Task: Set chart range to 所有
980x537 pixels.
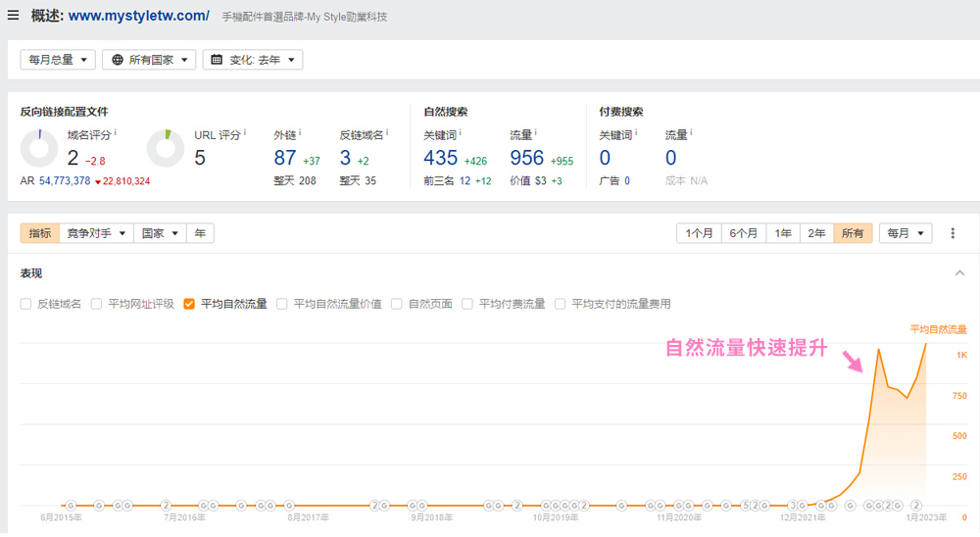Action: 853,233
